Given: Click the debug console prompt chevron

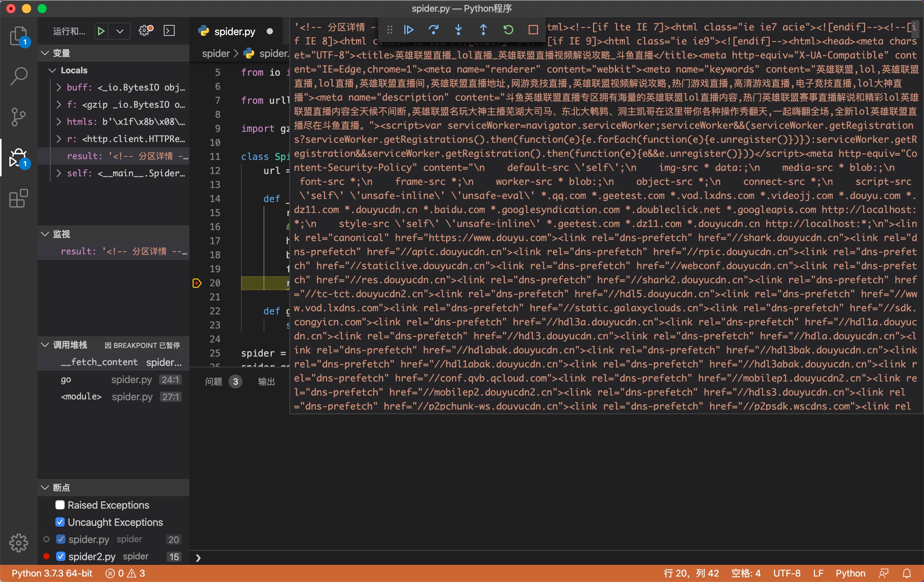Looking at the screenshot, I should 198,558.
